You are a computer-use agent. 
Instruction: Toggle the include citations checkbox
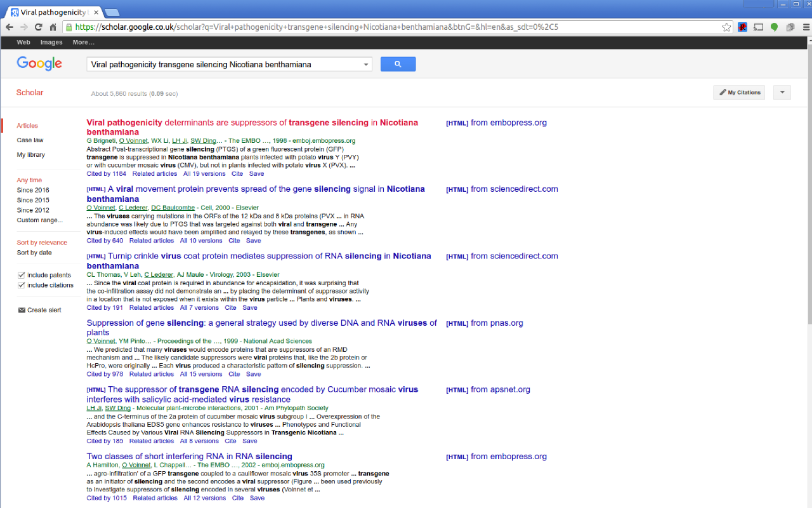coord(22,285)
